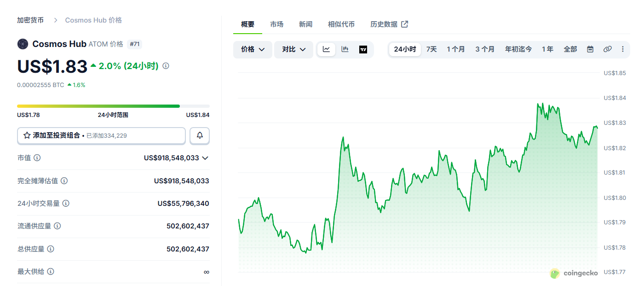Click the breadcrumb chevron separator icon
Viewport: 644px width, 286px height.
56,20
